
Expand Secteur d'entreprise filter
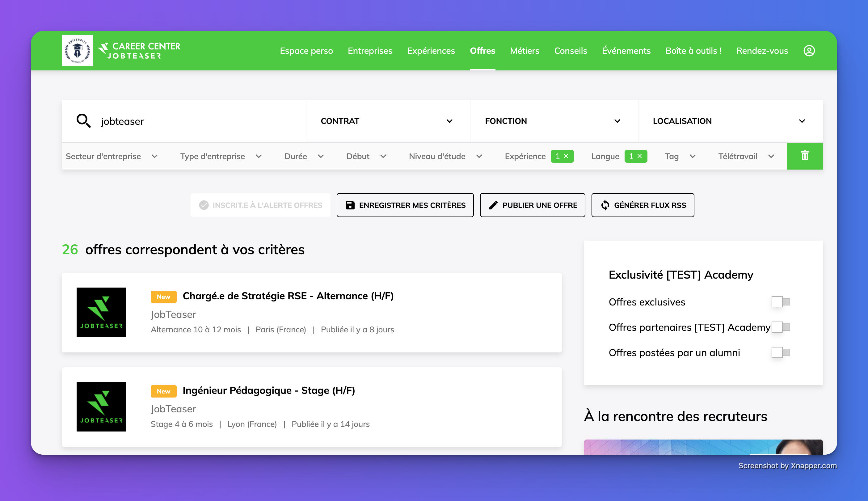coord(112,156)
